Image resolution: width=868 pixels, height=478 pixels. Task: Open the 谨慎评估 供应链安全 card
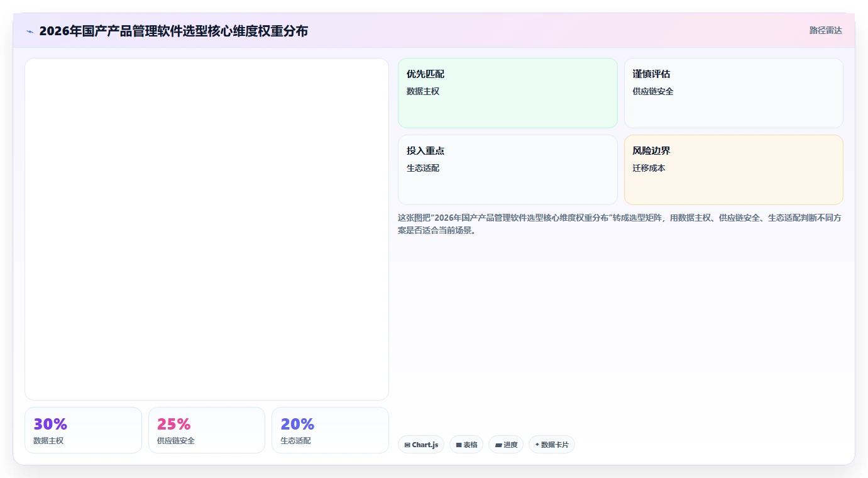pyautogui.click(x=733, y=93)
